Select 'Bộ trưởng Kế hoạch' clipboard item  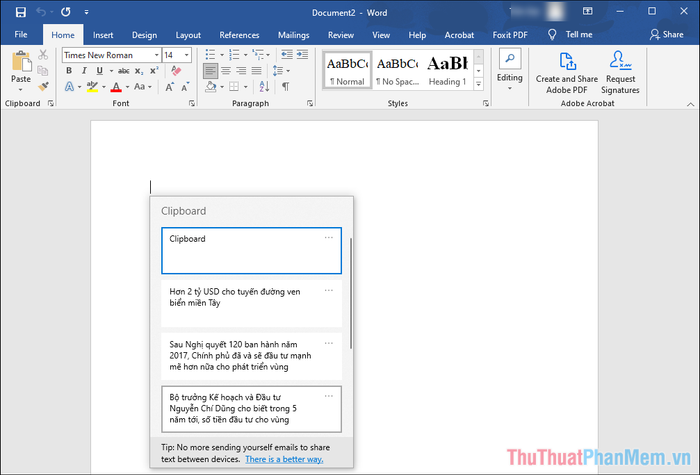coord(251,409)
